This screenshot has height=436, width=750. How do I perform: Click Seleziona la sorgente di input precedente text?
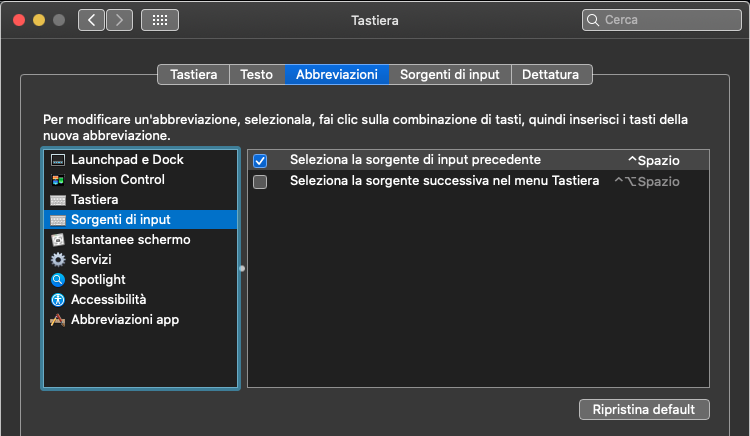[415, 160]
